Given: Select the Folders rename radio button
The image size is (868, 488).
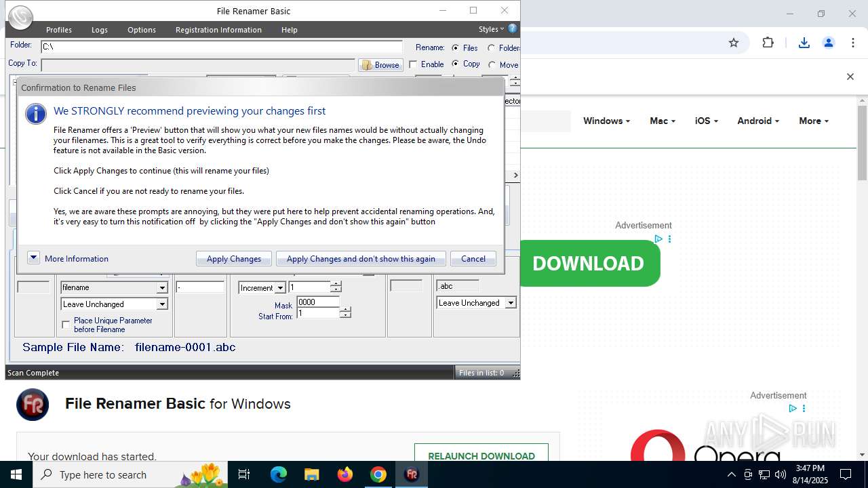Looking at the screenshot, I should tap(492, 47).
